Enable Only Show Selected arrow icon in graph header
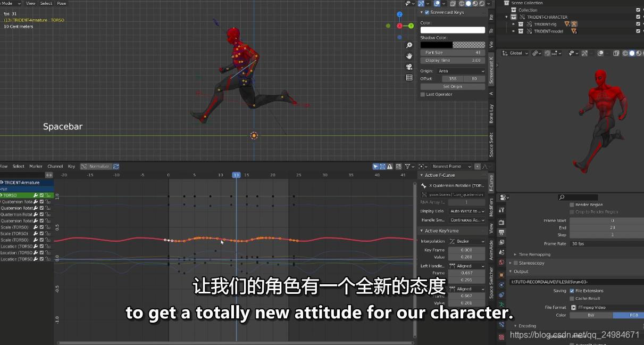Screen dimensions: 644x345 [375, 166]
